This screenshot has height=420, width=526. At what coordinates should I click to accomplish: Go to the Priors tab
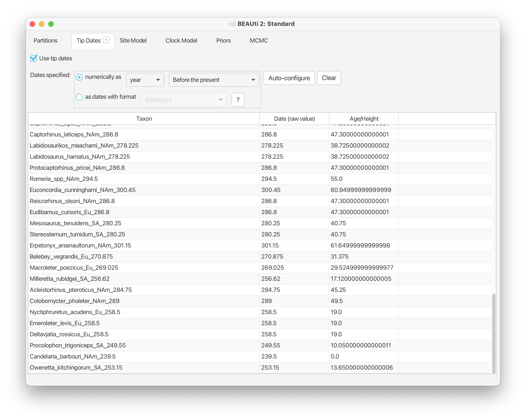(x=223, y=40)
